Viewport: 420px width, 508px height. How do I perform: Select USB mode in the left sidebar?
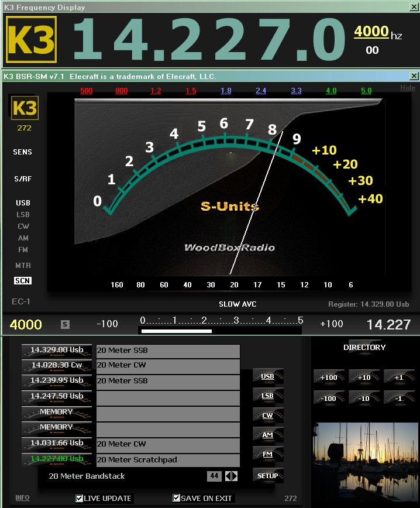pyautogui.click(x=23, y=203)
